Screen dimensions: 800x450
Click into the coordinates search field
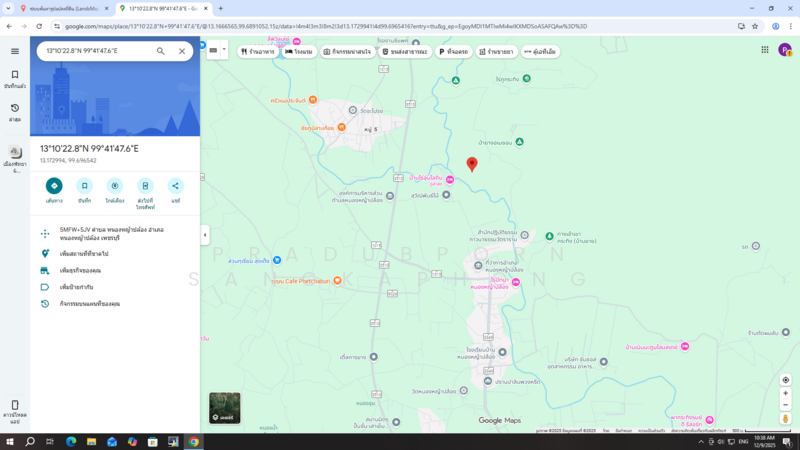95,51
